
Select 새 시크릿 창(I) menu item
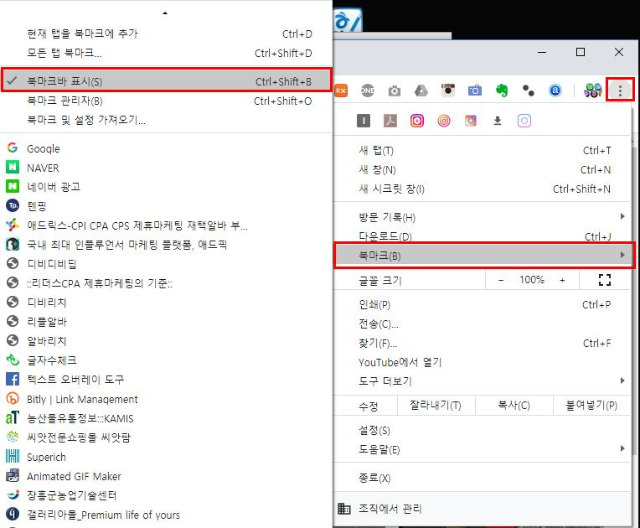(484, 189)
